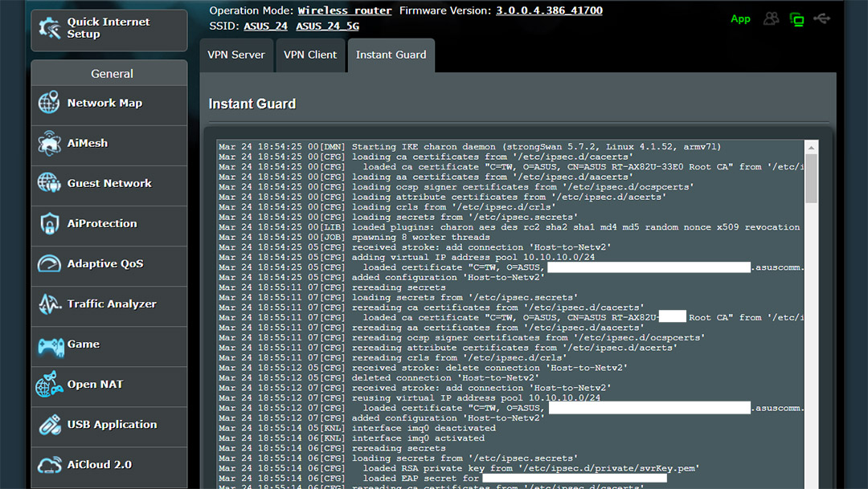Screen dimensions: 868x489
Task: Click the green network clients icon
Action: 796,20
